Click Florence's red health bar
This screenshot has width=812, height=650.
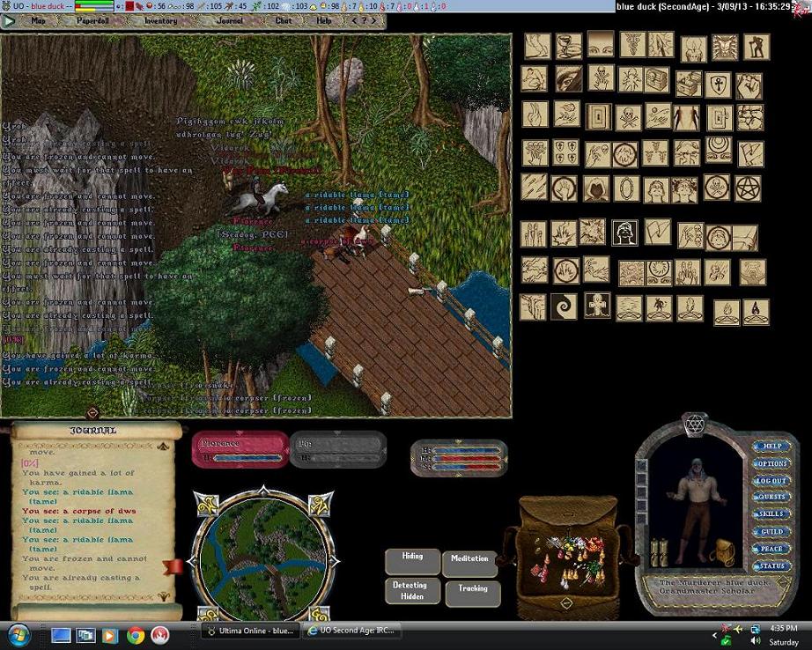240,449
